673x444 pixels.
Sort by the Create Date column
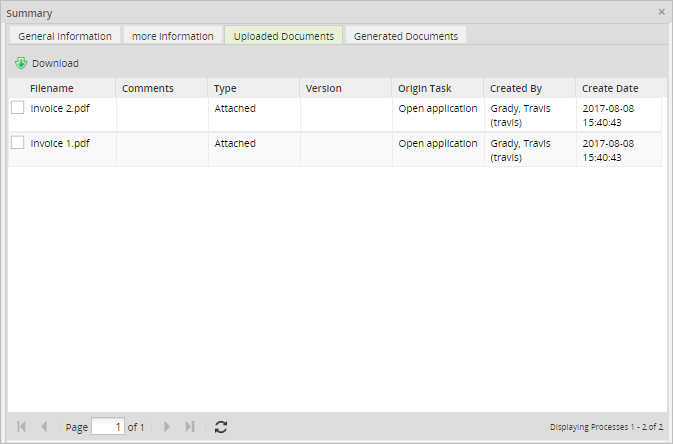(x=610, y=89)
